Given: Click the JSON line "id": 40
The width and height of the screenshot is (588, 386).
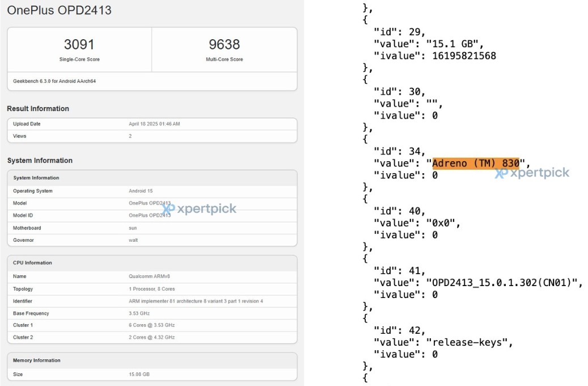Looking at the screenshot, I should [x=400, y=211].
